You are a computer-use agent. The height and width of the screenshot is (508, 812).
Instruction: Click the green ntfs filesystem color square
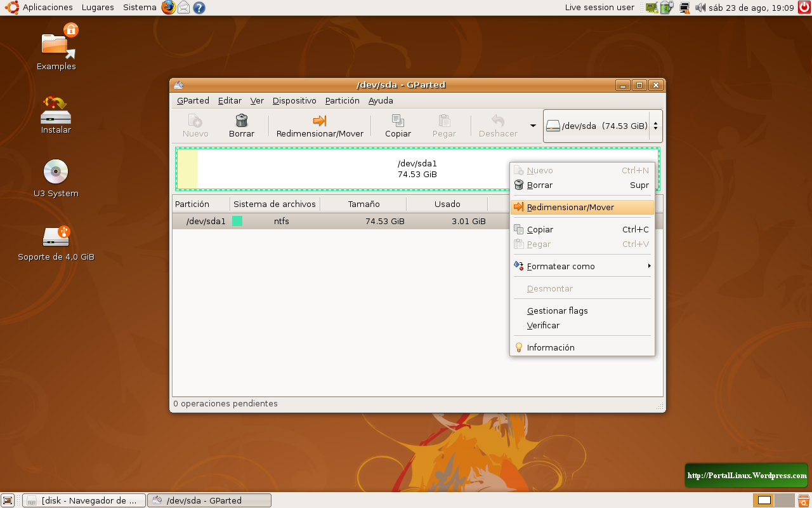click(237, 221)
